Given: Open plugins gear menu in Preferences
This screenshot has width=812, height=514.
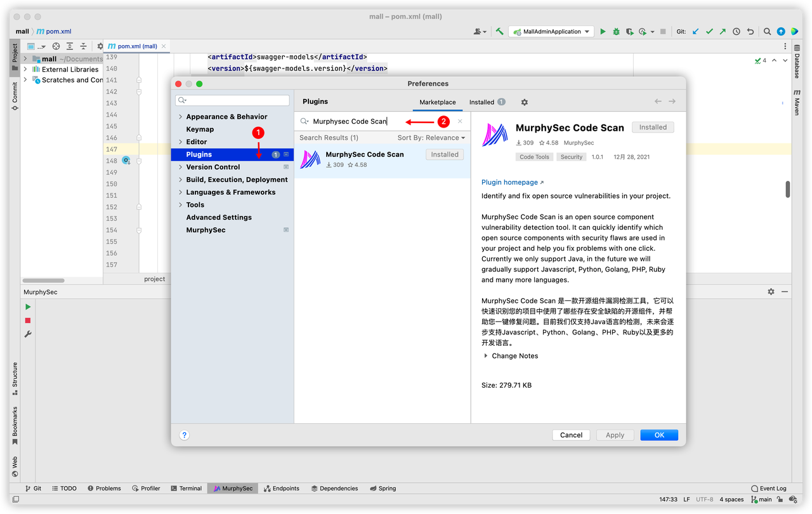Looking at the screenshot, I should click(524, 102).
